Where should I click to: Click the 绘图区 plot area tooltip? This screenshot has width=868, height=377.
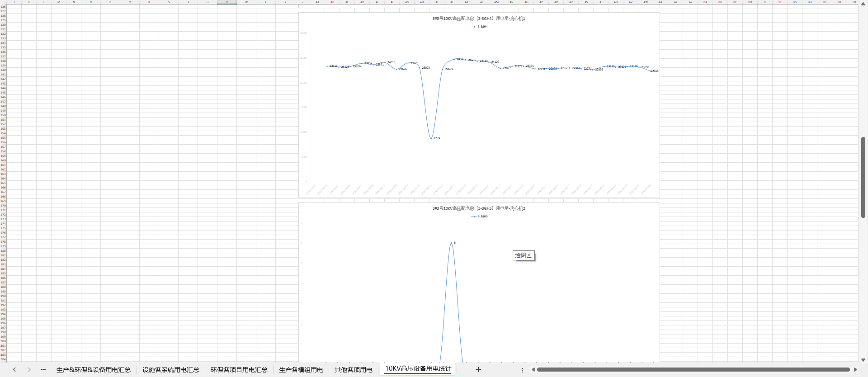click(524, 255)
